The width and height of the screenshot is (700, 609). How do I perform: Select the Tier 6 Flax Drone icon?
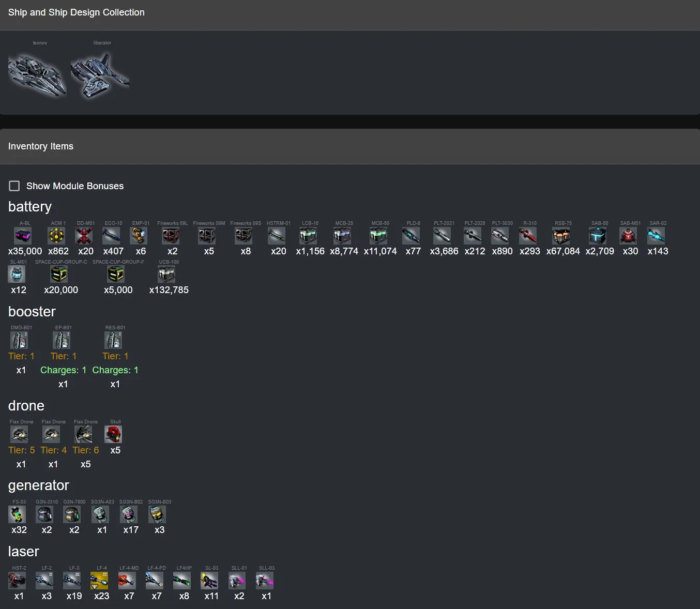pos(84,434)
